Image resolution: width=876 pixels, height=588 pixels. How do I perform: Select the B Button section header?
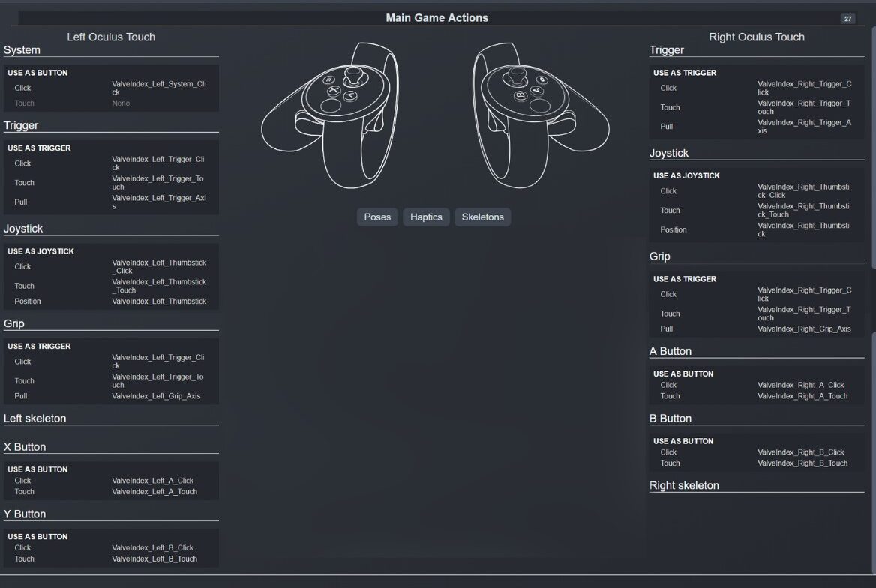pos(670,418)
